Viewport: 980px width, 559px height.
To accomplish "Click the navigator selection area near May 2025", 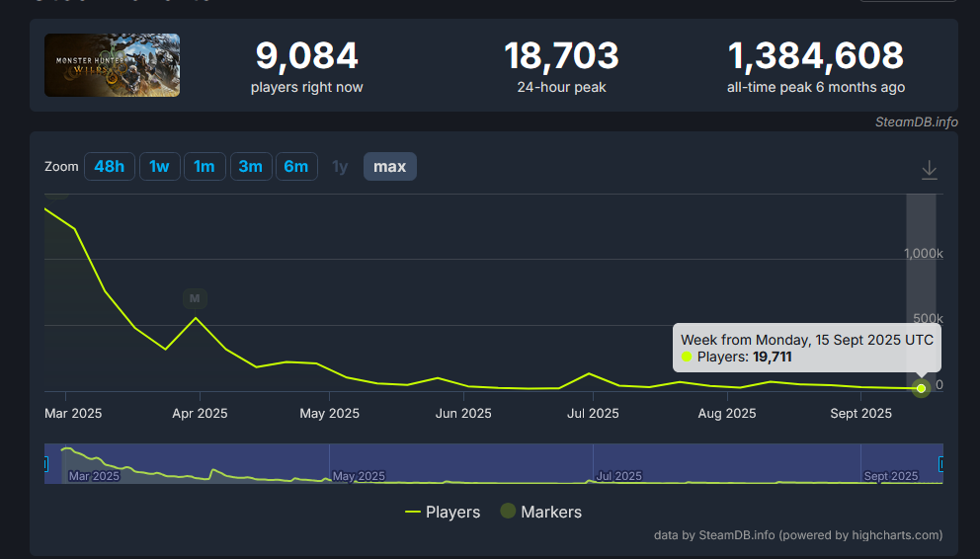I will pyautogui.click(x=359, y=476).
